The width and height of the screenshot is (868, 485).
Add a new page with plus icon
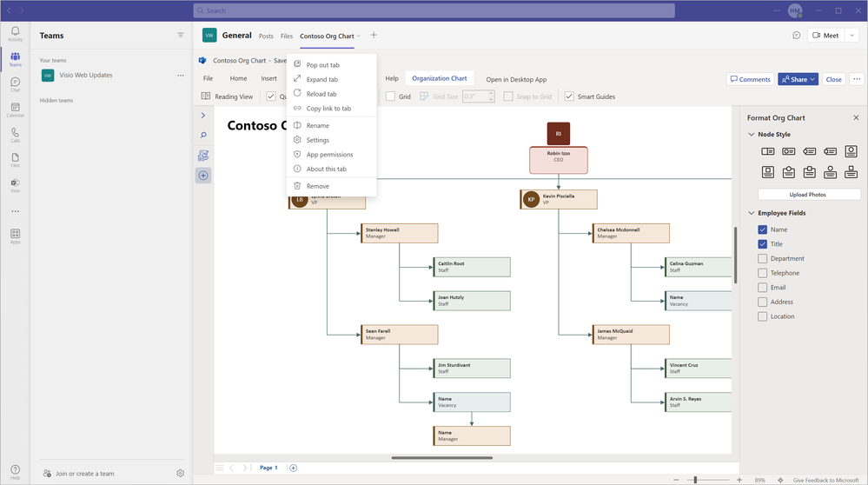(293, 468)
